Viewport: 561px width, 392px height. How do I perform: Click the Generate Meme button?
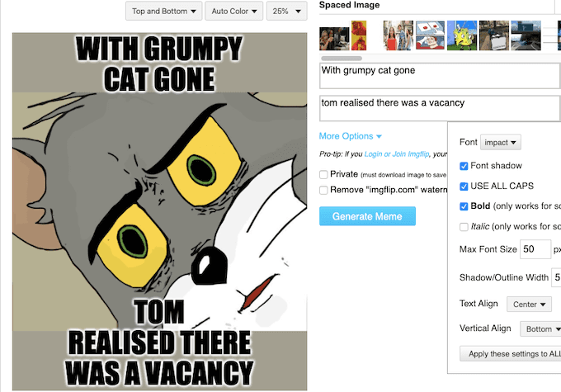[x=367, y=216]
